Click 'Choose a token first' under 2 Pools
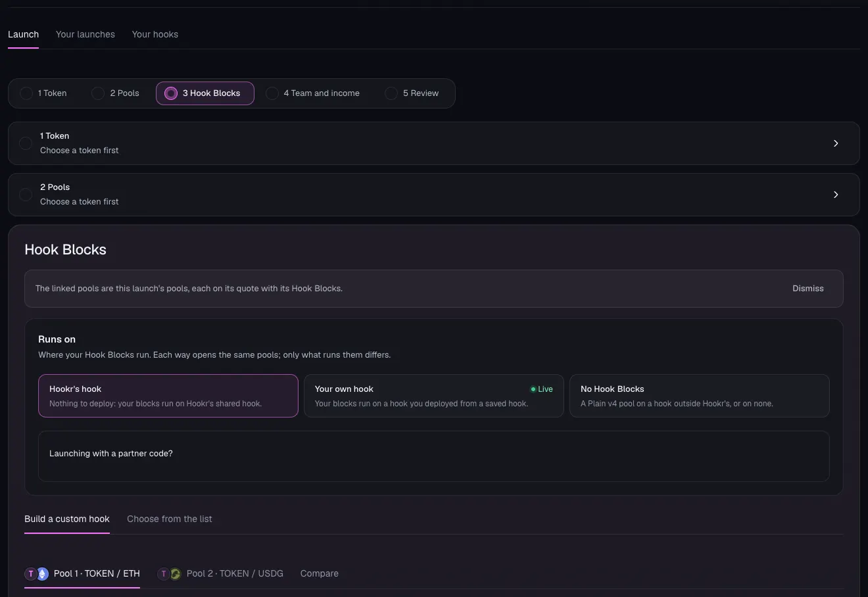 click(80, 202)
